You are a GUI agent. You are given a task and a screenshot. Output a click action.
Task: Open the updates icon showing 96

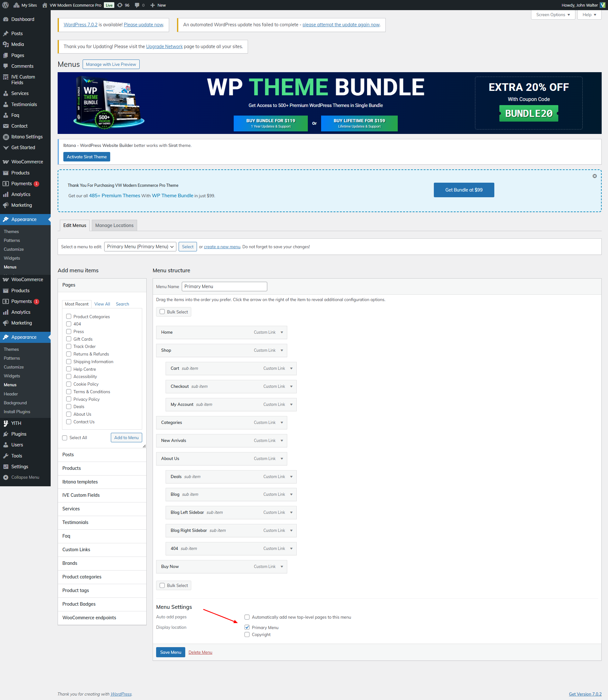pos(120,5)
